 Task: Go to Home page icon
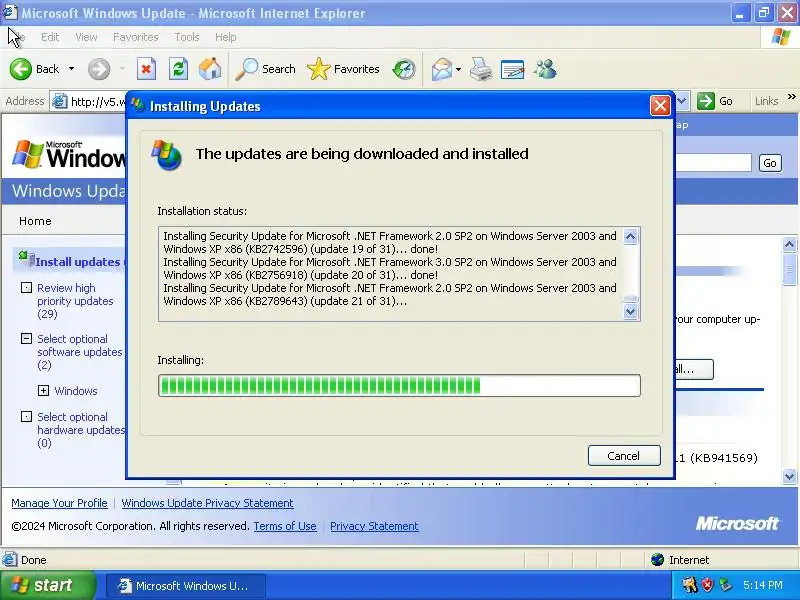coord(210,69)
